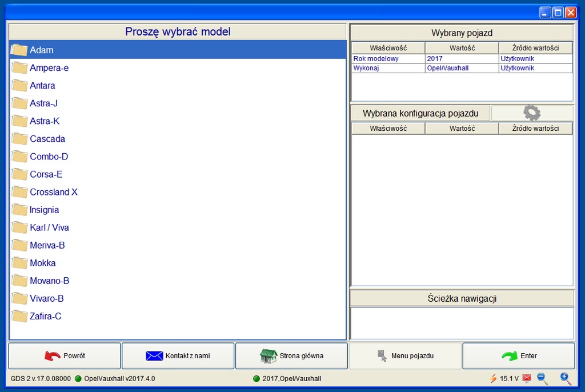
Task: Choose the Insignia model name
Action: click(x=45, y=210)
